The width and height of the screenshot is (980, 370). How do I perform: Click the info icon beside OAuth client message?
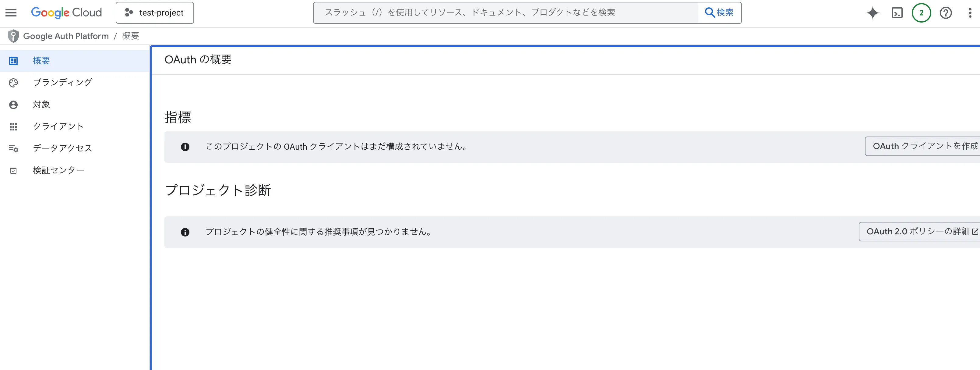pyautogui.click(x=185, y=147)
